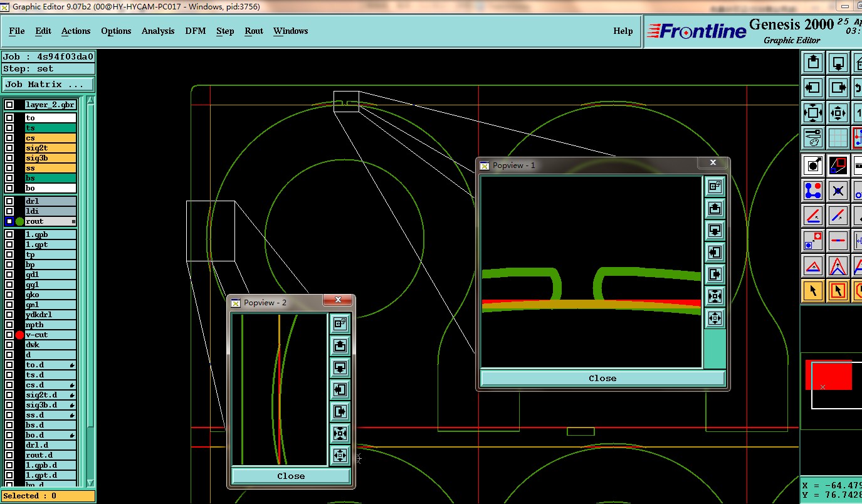Click the green color dot beside rout
Screen dimensions: 862x504
click(20, 221)
